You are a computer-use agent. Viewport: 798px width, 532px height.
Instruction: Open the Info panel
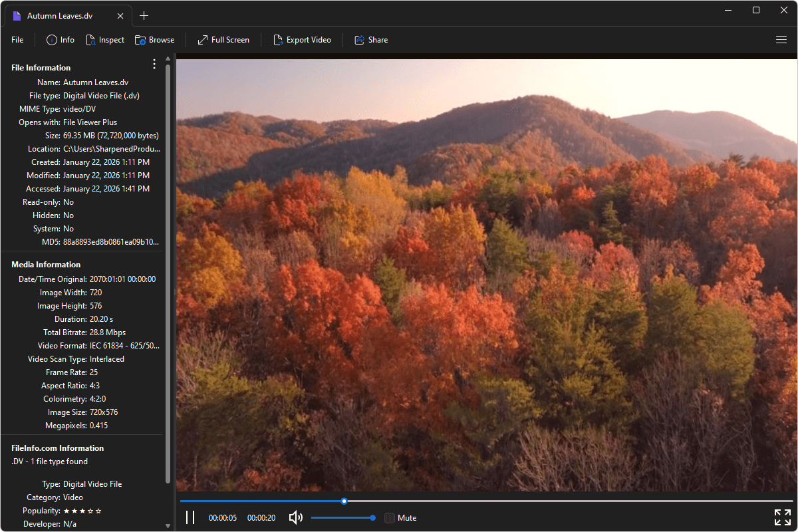point(60,40)
